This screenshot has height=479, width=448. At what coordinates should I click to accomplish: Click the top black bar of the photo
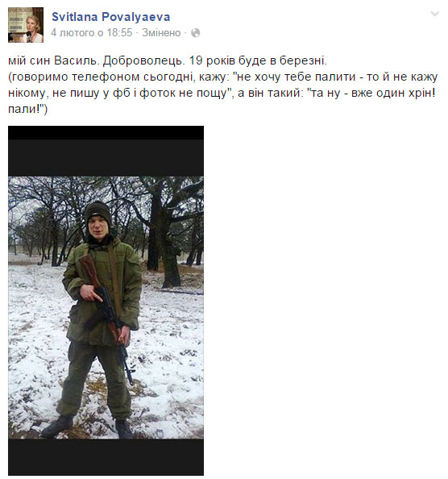click(x=106, y=151)
